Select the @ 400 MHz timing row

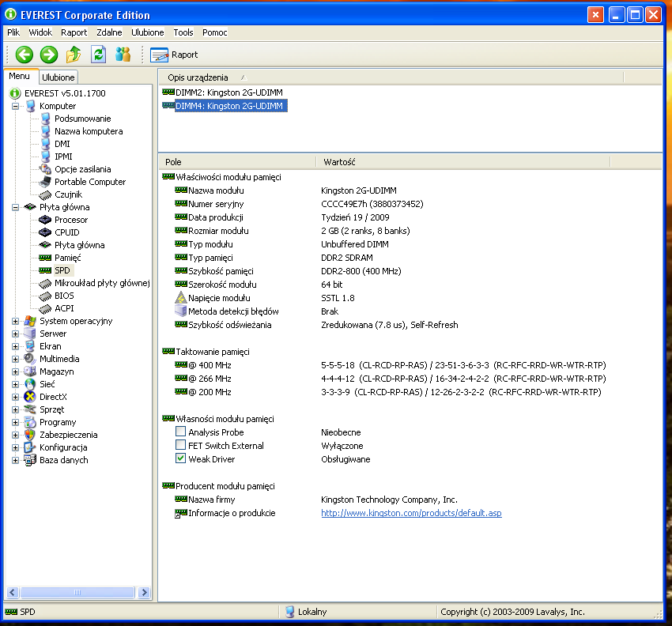pos(391,365)
